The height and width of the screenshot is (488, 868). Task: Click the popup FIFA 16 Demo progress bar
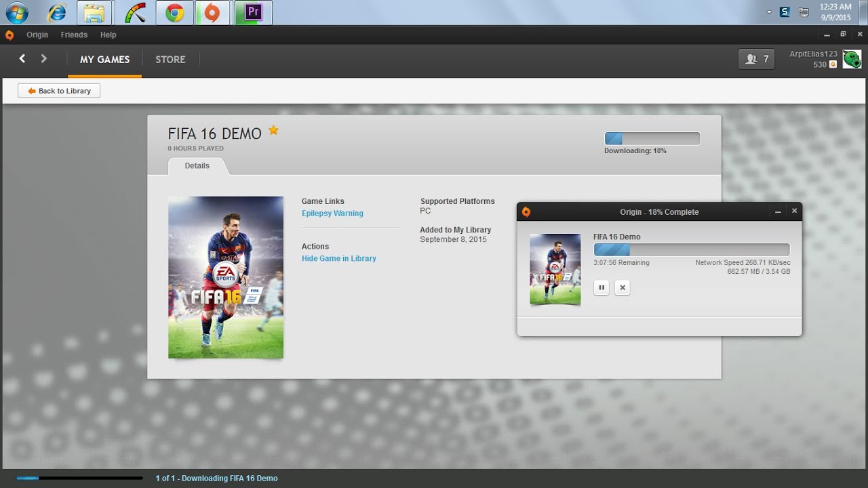coord(692,249)
